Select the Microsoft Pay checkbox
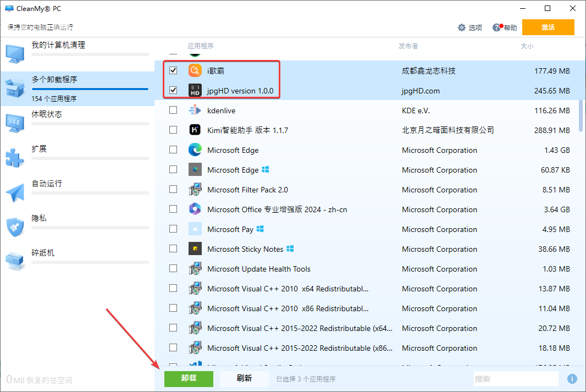The width and height of the screenshot is (586, 392). 173,229
